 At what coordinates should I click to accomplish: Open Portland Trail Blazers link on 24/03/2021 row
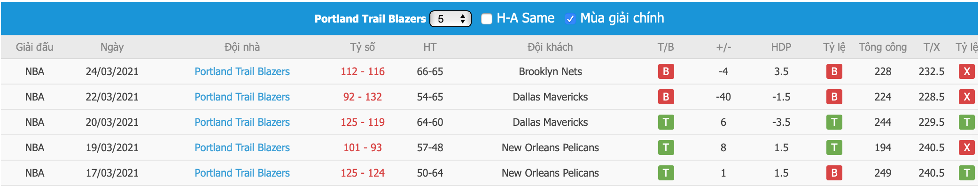point(242,71)
